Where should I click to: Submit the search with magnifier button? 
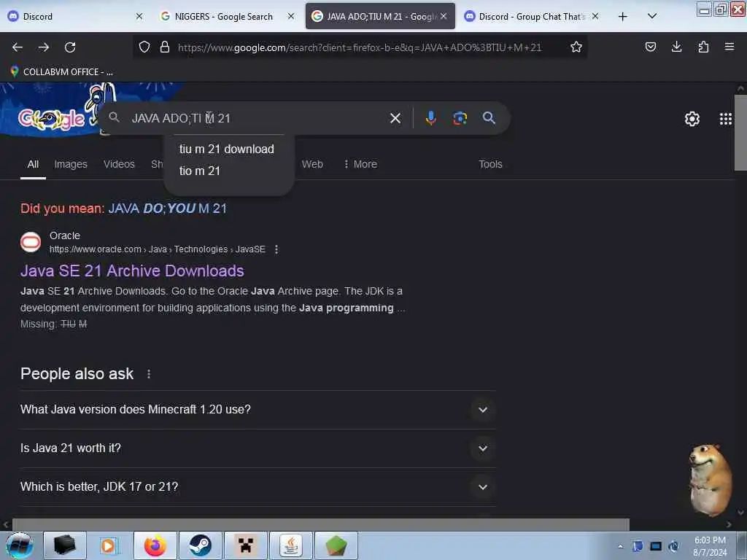[489, 117]
